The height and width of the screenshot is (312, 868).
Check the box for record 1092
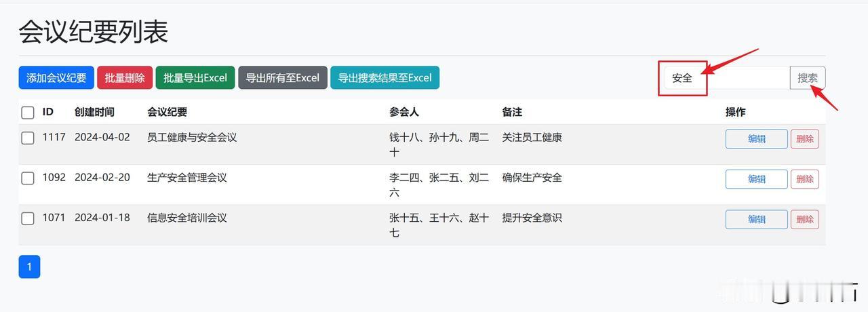(28, 178)
